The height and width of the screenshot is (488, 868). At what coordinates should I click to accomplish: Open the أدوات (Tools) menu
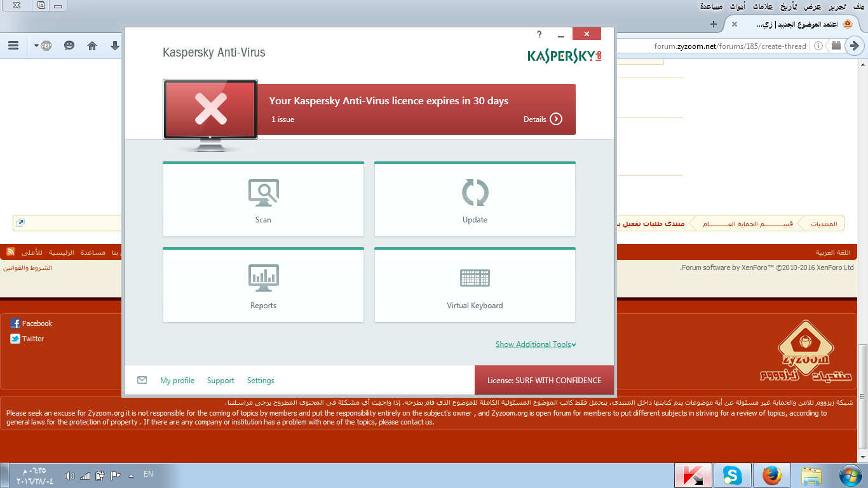736,6
